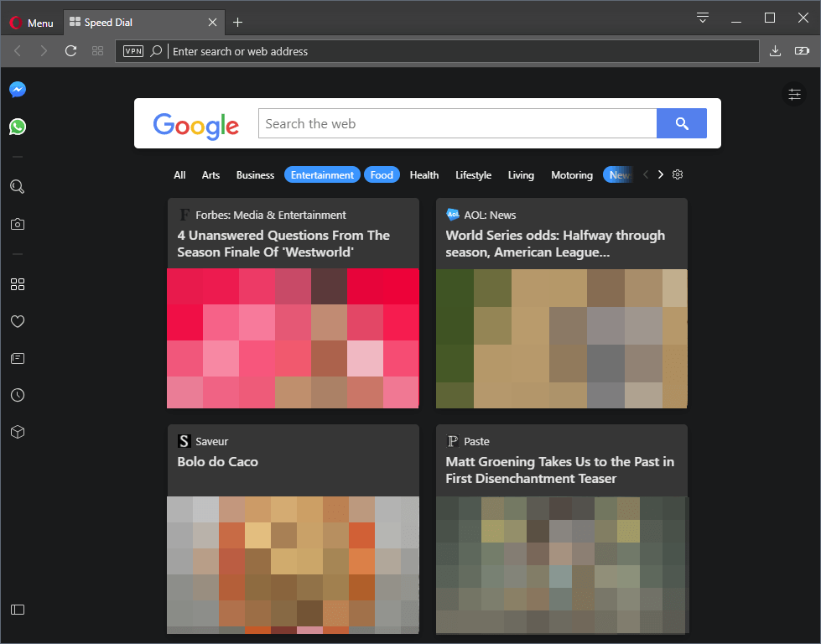Screen dimensions: 821x644
Task: Select the Arts news category
Action: [x=210, y=175]
